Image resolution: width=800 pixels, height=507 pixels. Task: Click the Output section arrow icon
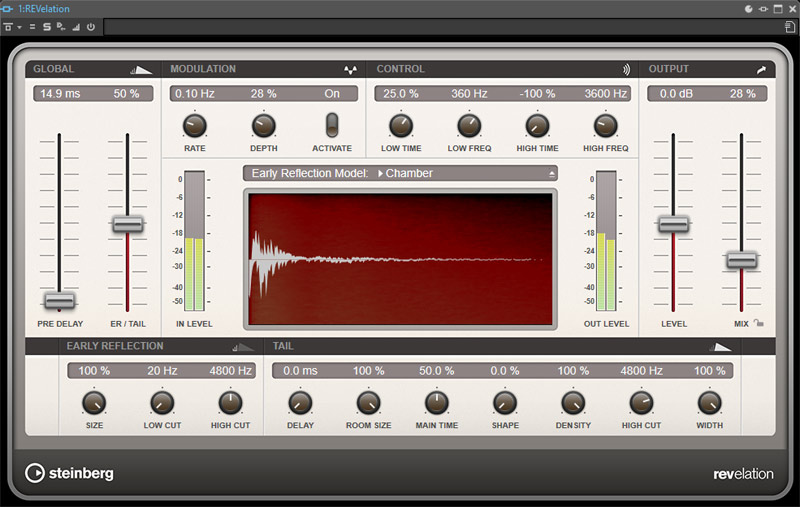point(761,70)
